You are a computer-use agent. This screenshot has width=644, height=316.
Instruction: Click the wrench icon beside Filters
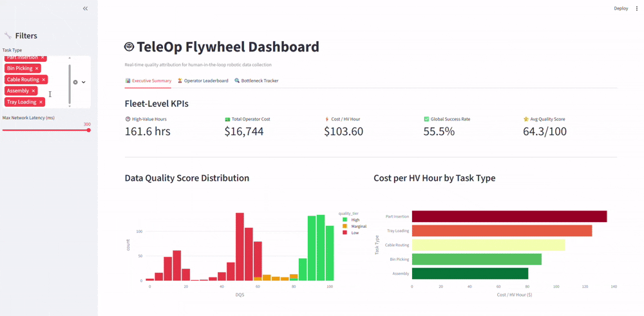click(8, 35)
